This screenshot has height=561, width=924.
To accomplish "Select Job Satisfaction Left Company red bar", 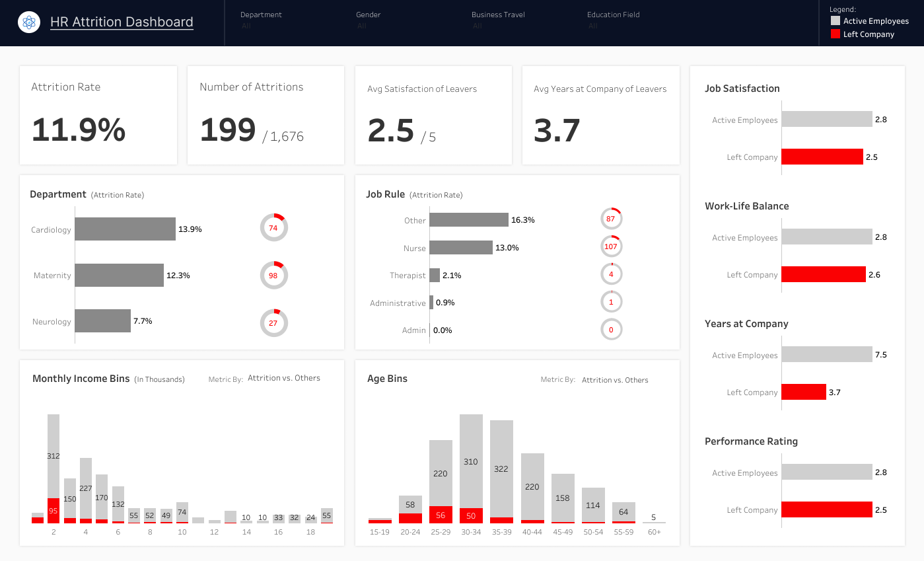I will click(822, 157).
